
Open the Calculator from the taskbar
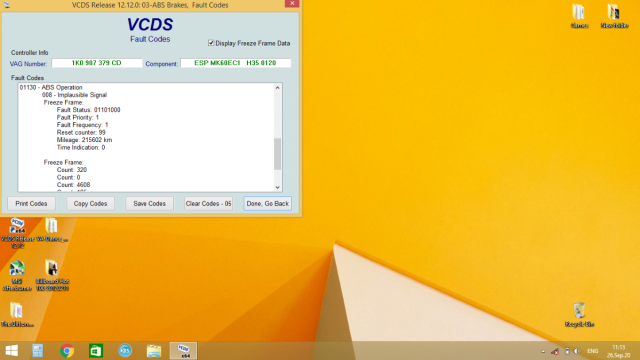(38, 351)
